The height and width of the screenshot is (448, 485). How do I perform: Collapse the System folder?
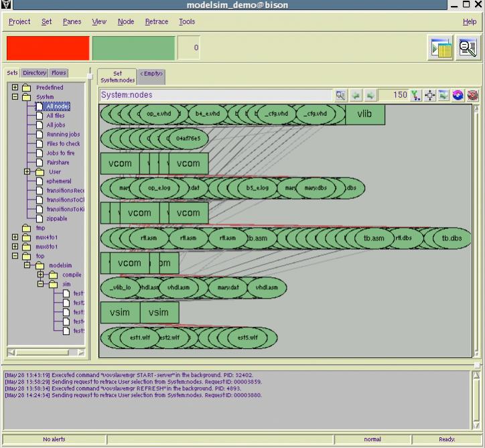coord(15,97)
